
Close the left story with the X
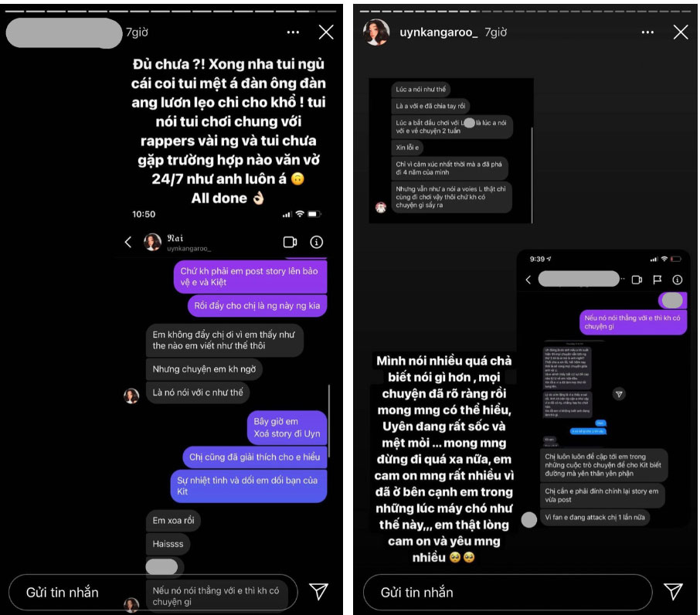[326, 32]
